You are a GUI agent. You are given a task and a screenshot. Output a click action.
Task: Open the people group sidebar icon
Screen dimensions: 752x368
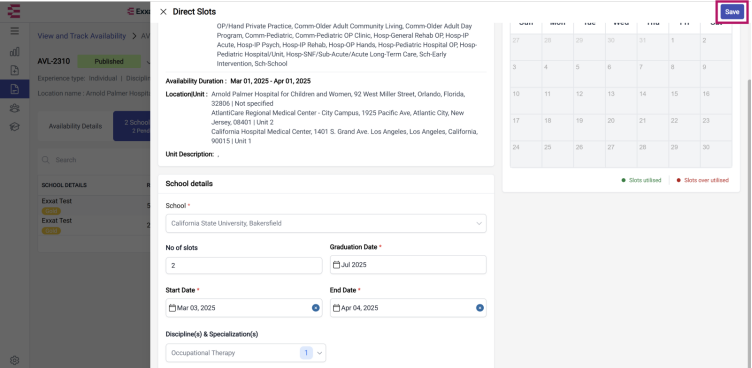(x=14, y=108)
